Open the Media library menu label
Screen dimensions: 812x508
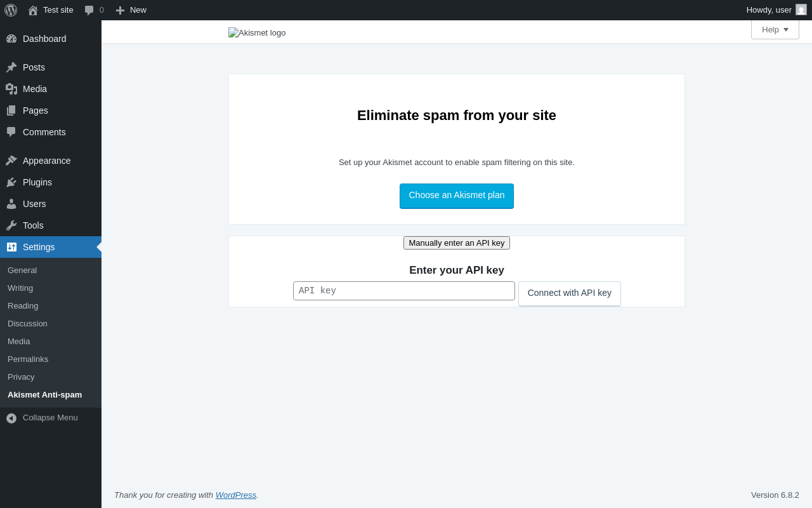click(x=35, y=89)
